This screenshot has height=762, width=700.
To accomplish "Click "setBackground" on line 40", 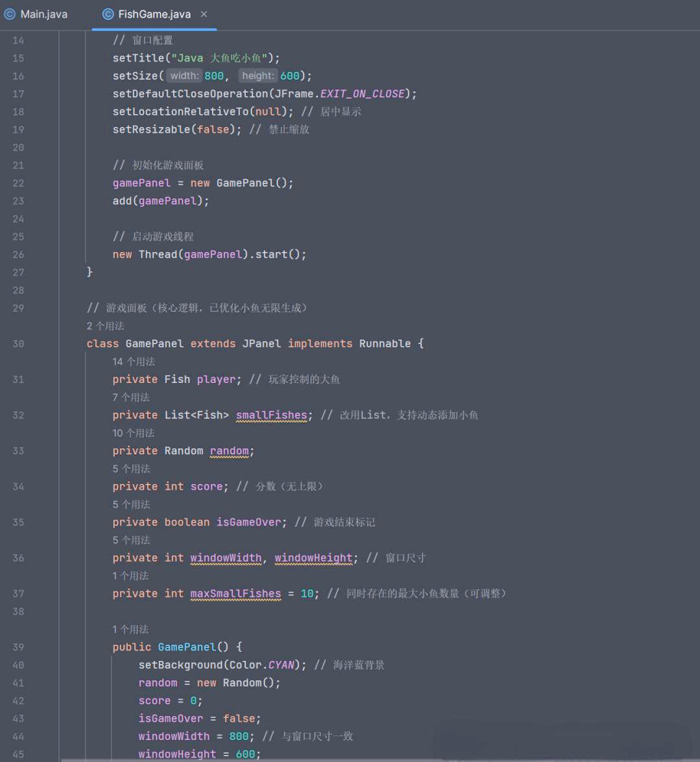I will [x=181, y=665].
